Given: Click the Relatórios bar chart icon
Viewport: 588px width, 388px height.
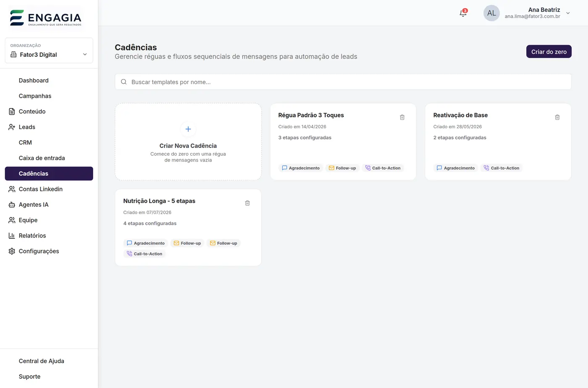Looking at the screenshot, I should tap(12, 236).
